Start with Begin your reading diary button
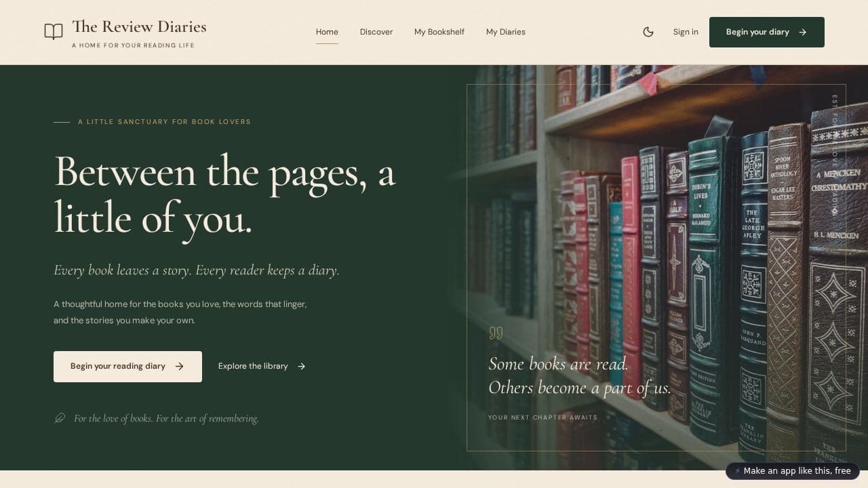This screenshot has width=868, height=488. tap(127, 367)
